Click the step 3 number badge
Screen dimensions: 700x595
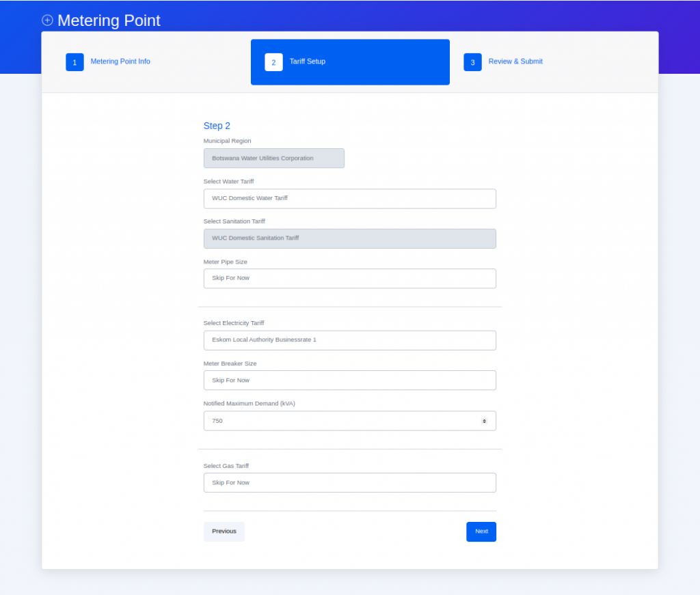click(x=472, y=61)
